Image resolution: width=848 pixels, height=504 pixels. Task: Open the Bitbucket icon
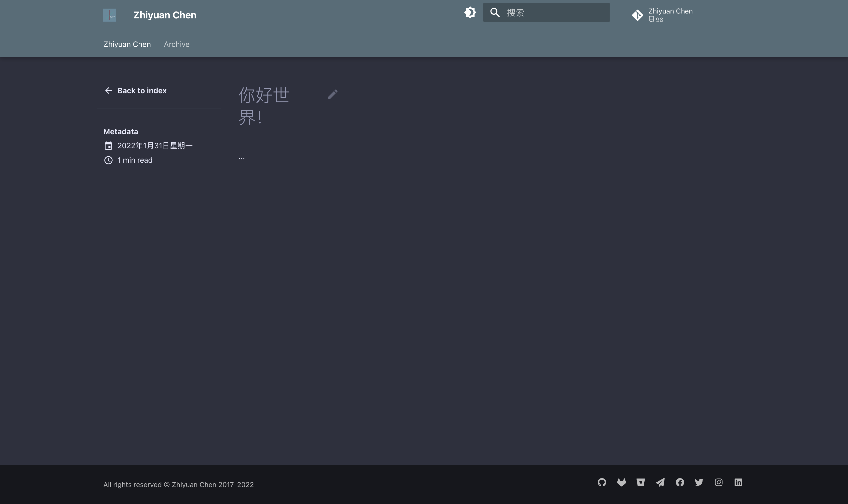[640, 482]
